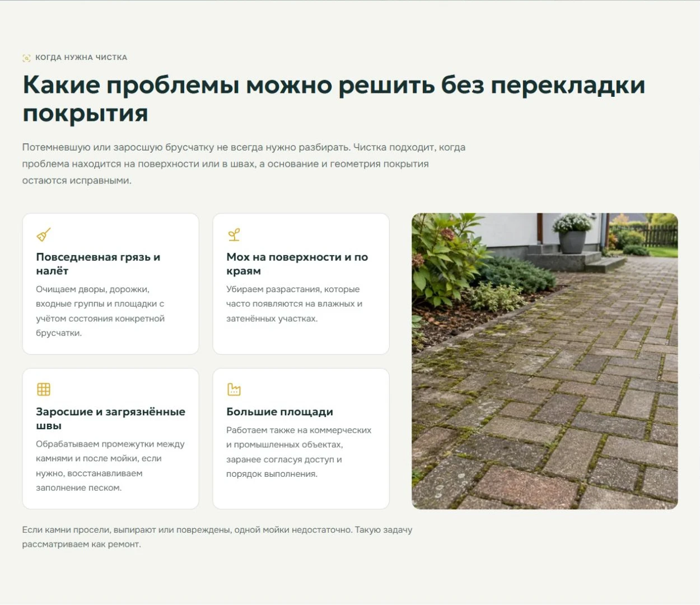Click the description Очищаем дворы, дорожки
This screenshot has height=605, width=700.
[100, 311]
